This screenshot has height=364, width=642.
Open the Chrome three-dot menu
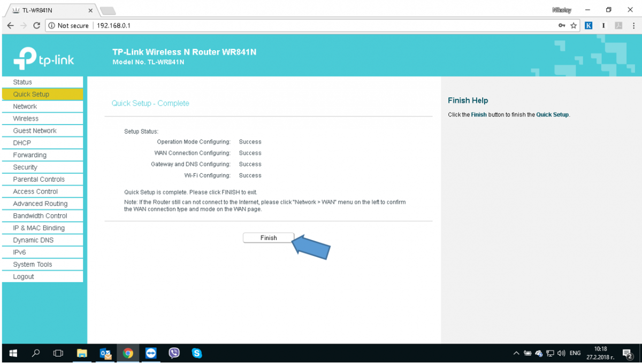[633, 26]
